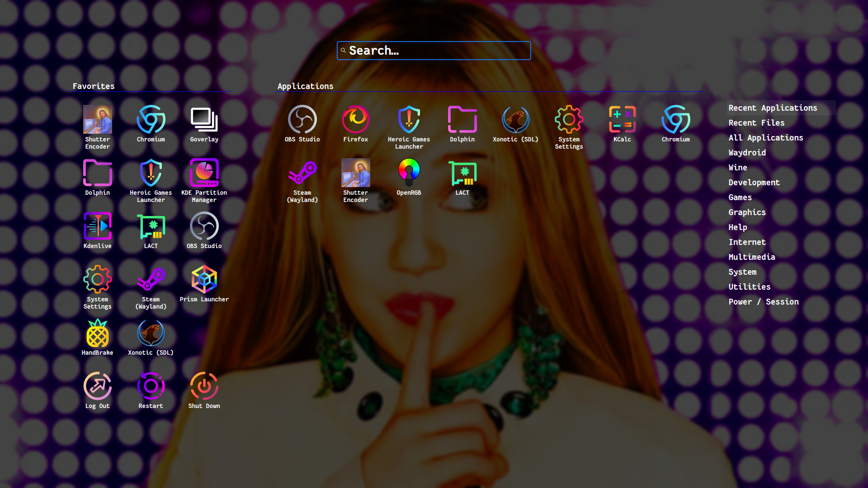Switch to the Multimedia category
Image resolution: width=868 pixels, height=488 pixels.
point(751,257)
